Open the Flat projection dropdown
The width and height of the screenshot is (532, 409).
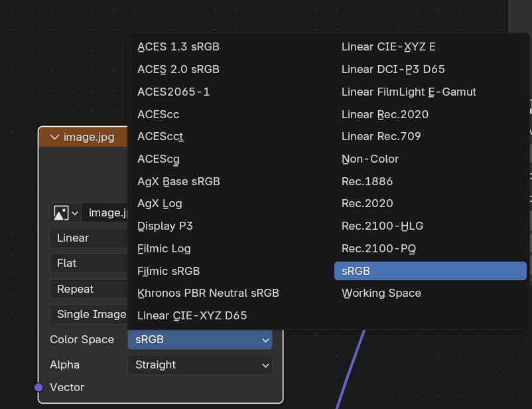click(89, 264)
